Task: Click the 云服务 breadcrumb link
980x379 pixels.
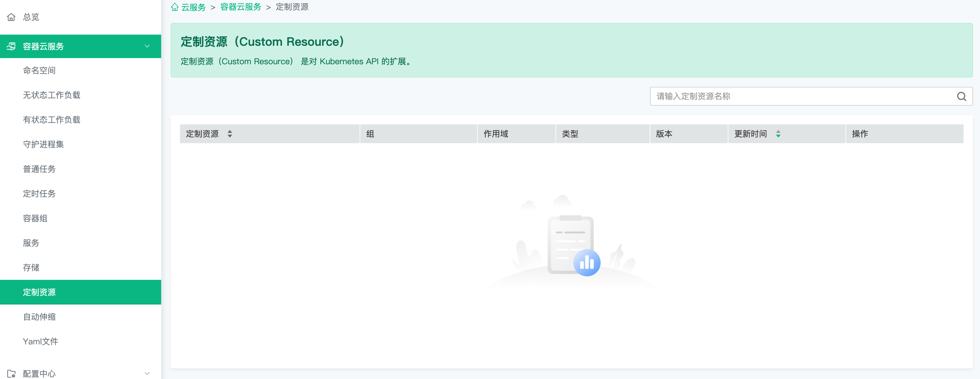Action: 193,7
